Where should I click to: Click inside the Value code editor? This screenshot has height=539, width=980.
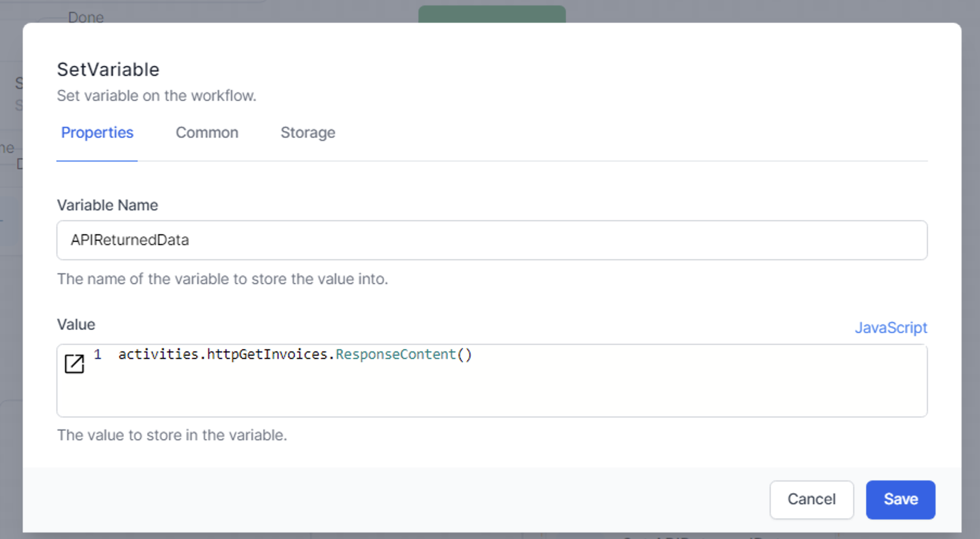point(492,381)
